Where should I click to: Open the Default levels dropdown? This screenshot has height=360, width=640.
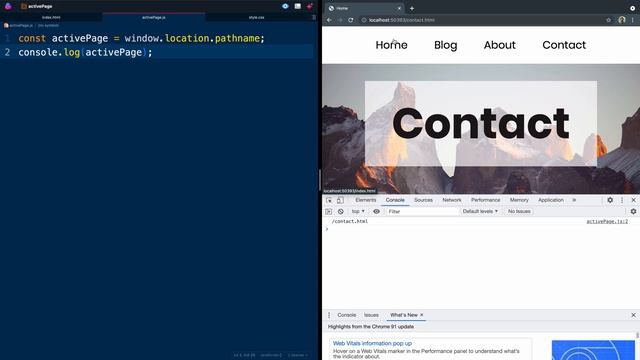(x=480, y=211)
